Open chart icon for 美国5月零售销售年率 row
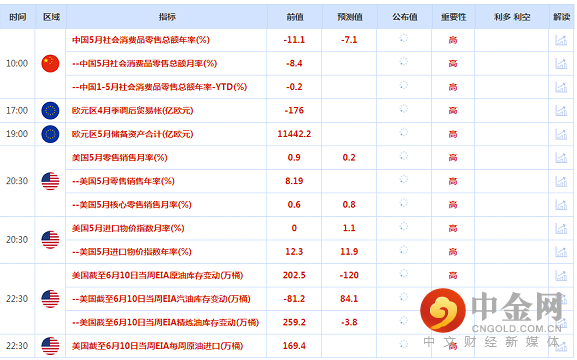Viewport: 577px width, 360px height. [x=561, y=181]
